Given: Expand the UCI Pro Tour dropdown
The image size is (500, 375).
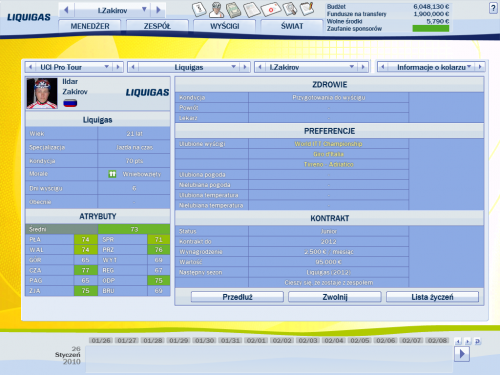Looking at the screenshot, I should (x=107, y=67).
